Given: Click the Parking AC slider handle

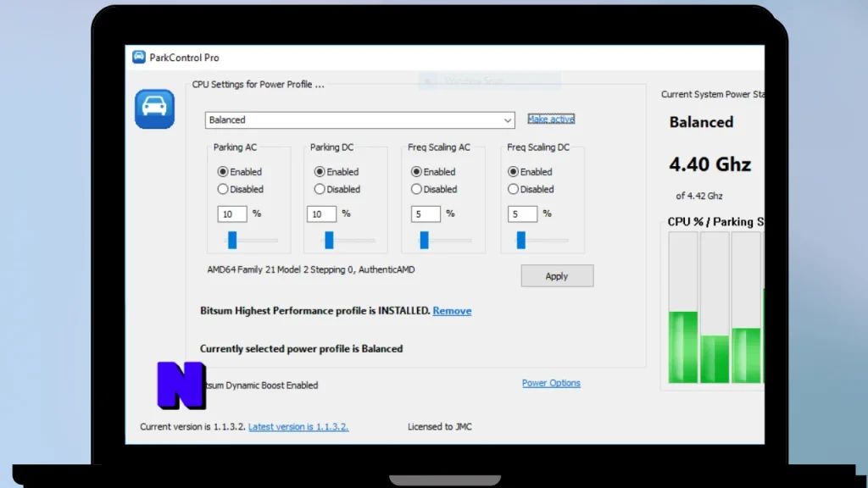Looking at the screenshot, I should click(x=232, y=240).
